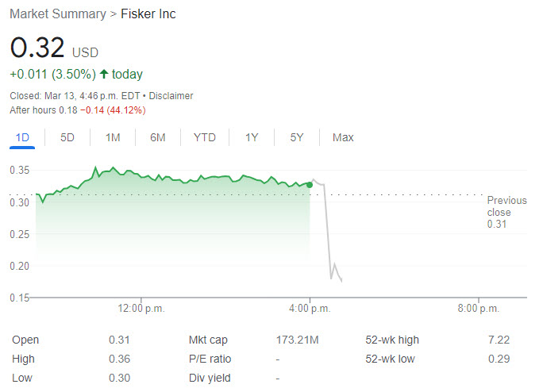Select the 6M time range tab
The height and width of the screenshot is (392, 543).
(x=158, y=137)
